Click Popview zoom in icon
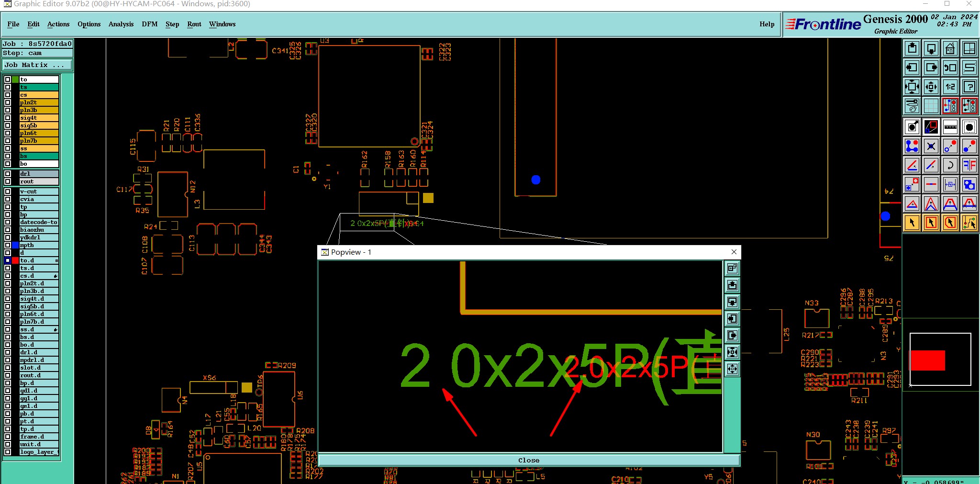Viewport: 980px width, 484px height. point(732,352)
